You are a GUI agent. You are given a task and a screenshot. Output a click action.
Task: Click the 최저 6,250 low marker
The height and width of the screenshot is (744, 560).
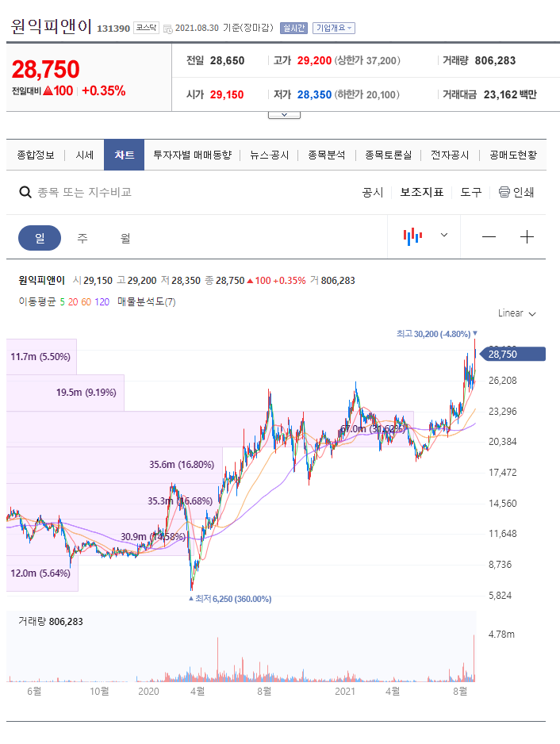[231, 599]
